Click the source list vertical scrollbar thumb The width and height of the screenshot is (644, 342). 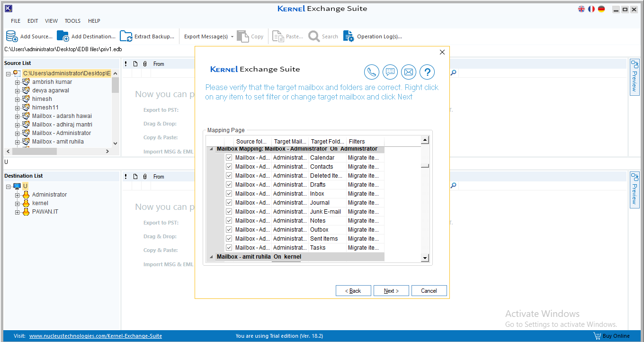115,84
